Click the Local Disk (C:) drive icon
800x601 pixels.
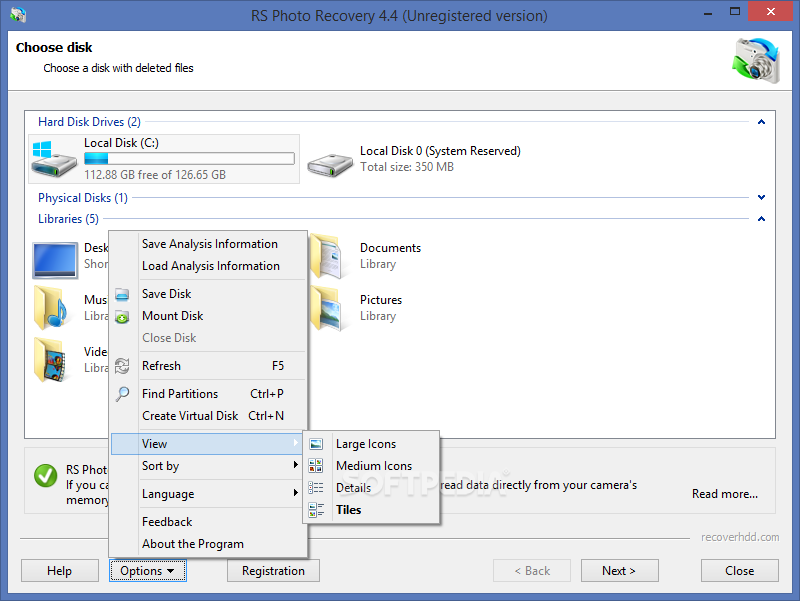54,159
